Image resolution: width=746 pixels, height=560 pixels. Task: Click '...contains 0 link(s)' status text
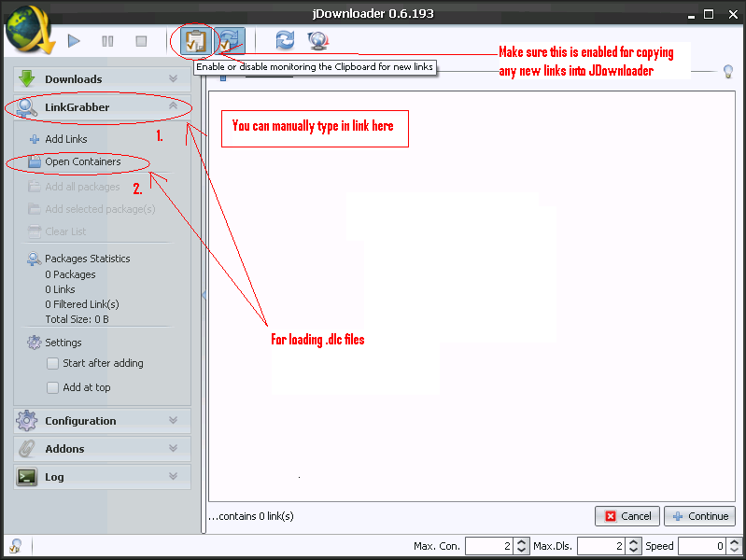[251, 516]
